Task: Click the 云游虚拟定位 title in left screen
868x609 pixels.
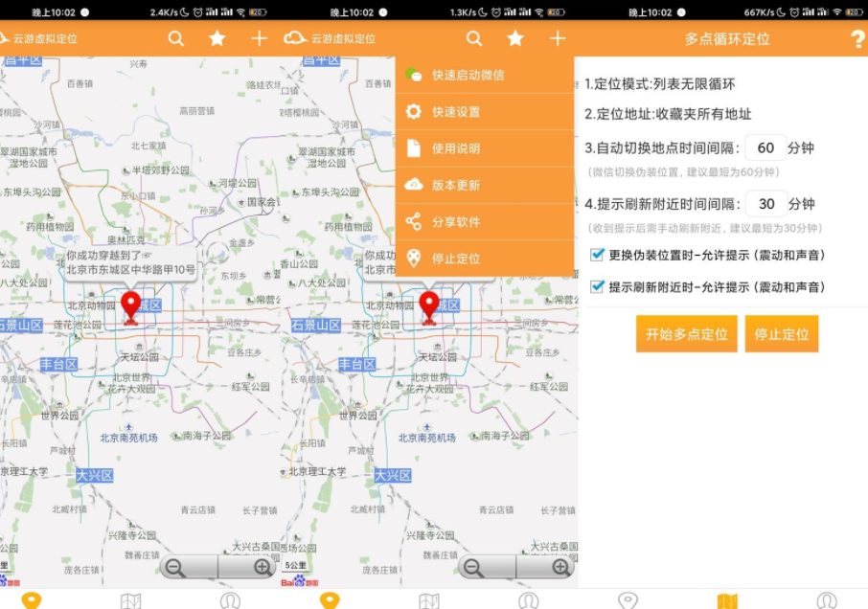Action: coord(45,38)
